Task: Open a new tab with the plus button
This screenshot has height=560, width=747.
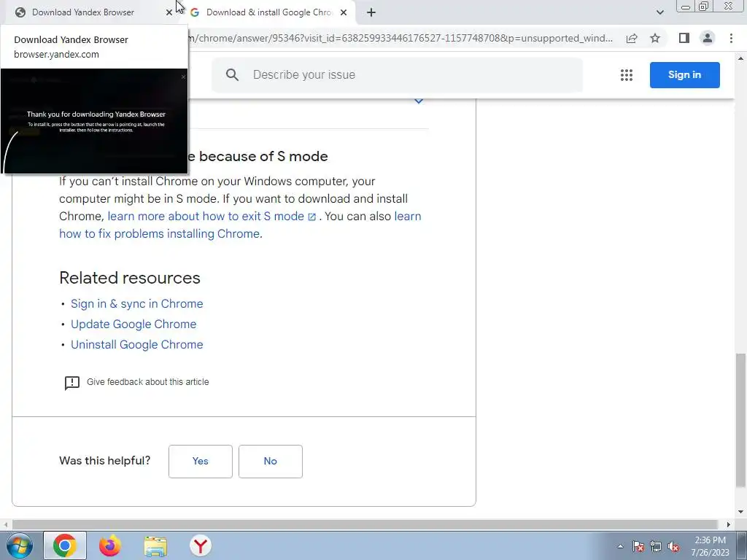Action: [371, 12]
